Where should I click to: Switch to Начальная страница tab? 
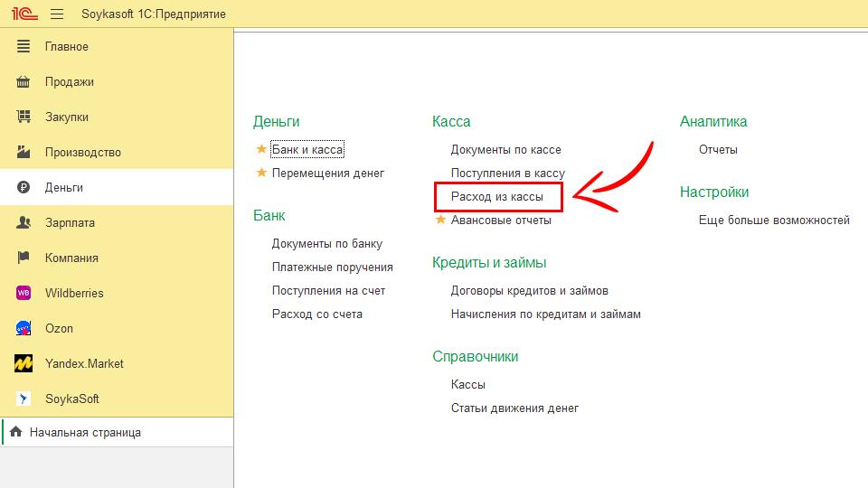point(85,432)
